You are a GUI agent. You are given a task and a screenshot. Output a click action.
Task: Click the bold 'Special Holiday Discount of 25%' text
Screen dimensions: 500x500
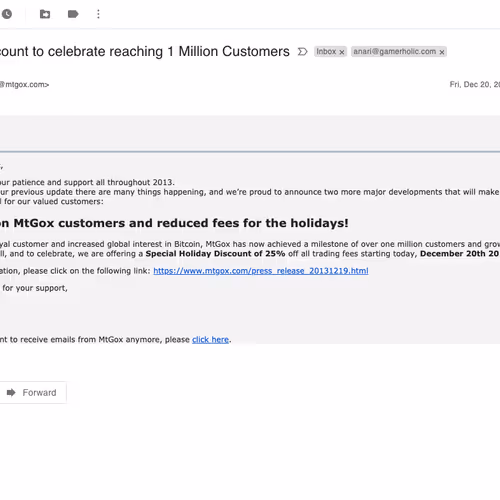coord(215,254)
